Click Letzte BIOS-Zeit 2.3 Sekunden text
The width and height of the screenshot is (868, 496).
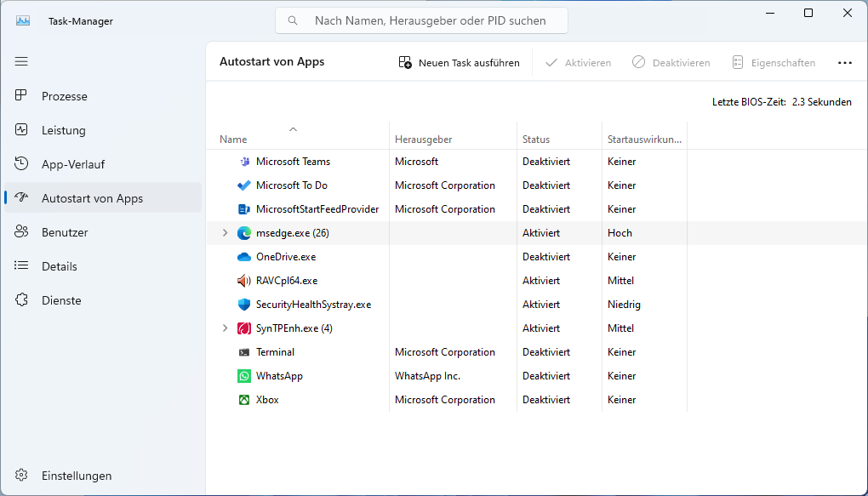click(782, 102)
